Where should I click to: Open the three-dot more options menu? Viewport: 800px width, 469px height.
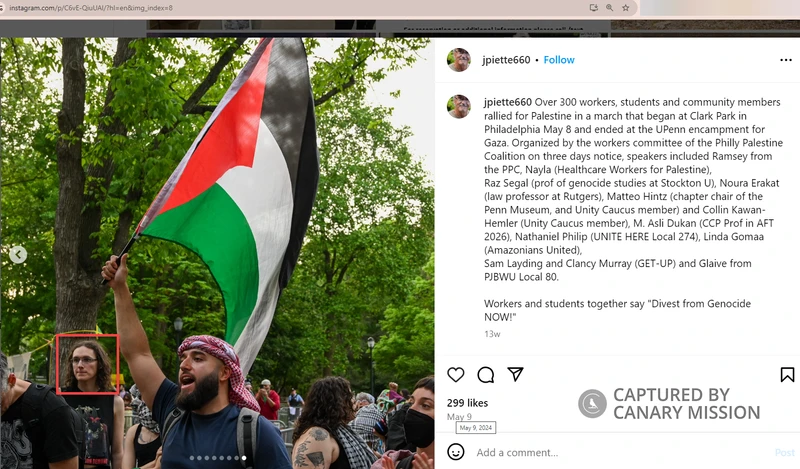(786, 60)
